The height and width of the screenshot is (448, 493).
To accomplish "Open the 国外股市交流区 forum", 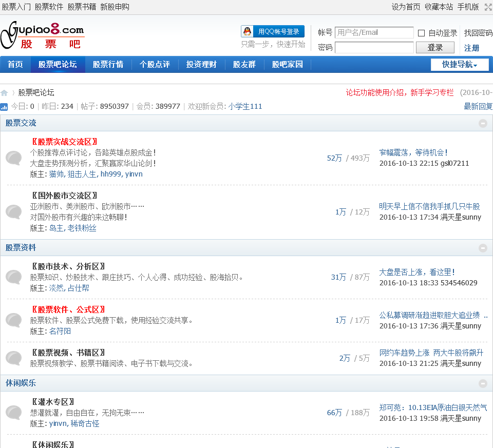I will [65, 196].
